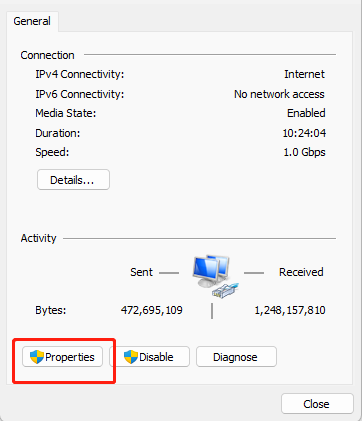Disable the network connection
This screenshot has height=421, width=362.
149,357
